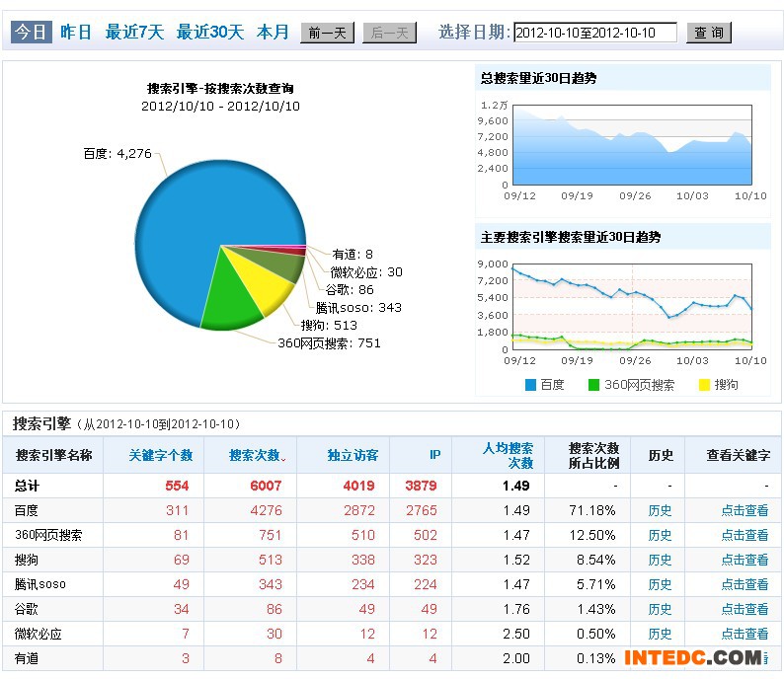Sort by 关键字个数 column header
784x679 pixels.
[161, 455]
